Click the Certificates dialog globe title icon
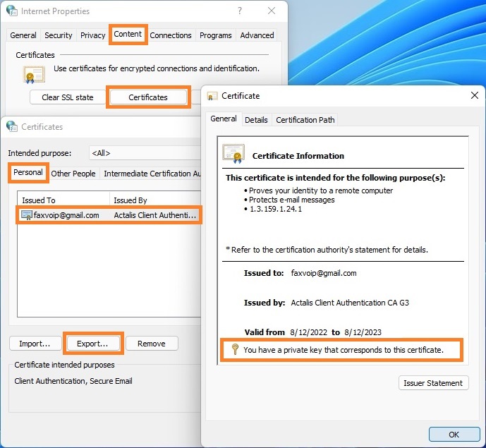Viewport: 486px width, 448px height. click(x=12, y=126)
